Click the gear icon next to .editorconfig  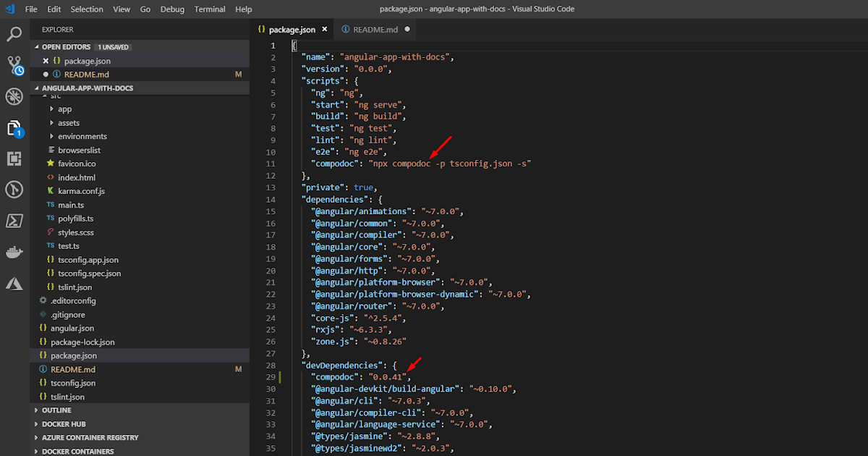[41, 300]
